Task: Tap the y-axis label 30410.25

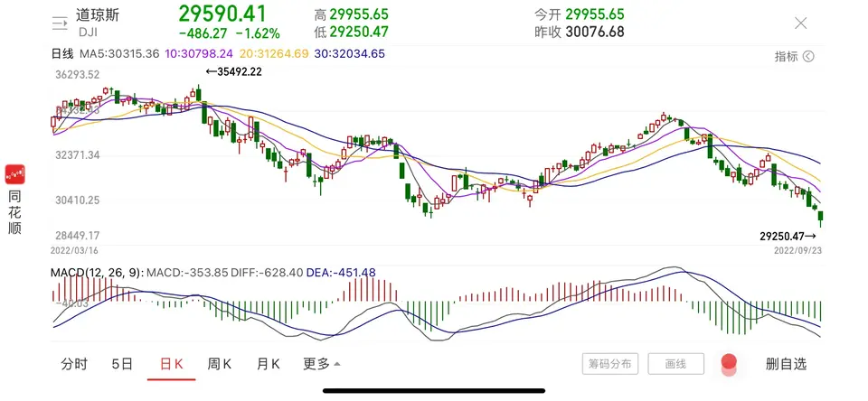Action: [78, 200]
